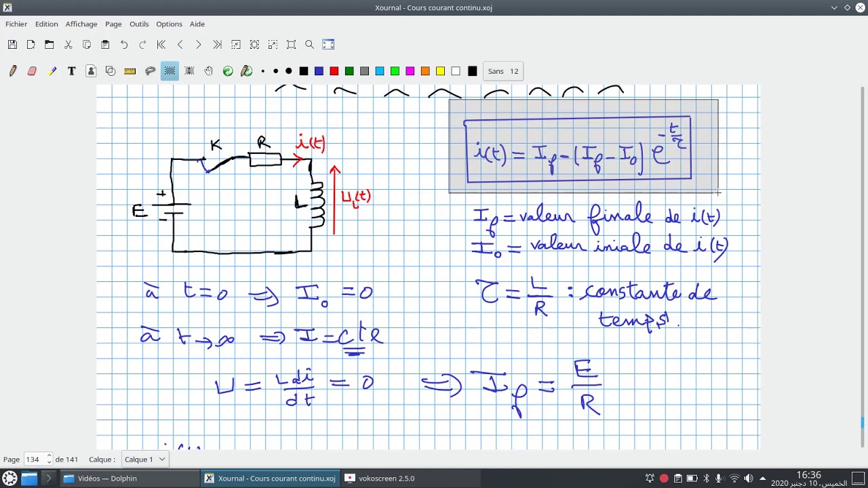Zoom out of the page
Screen dimensions: 868x488
coord(235,45)
